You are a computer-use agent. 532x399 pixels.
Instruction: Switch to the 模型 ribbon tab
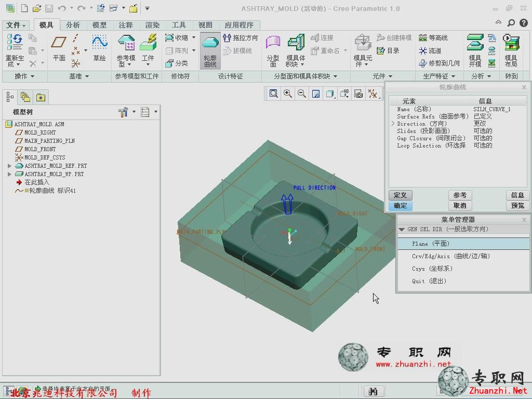[x=99, y=25]
